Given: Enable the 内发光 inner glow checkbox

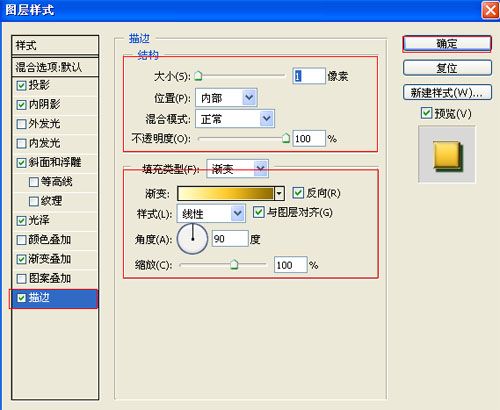Looking at the screenshot, I should (21, 144).
